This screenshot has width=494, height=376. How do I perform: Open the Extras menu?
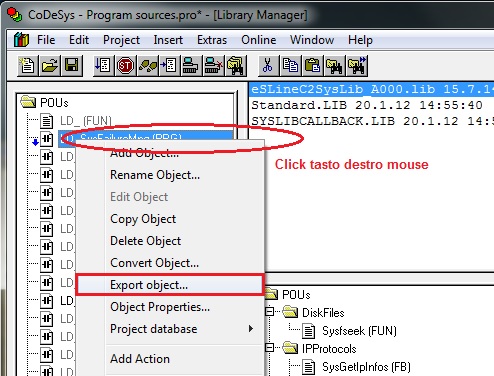212,40
